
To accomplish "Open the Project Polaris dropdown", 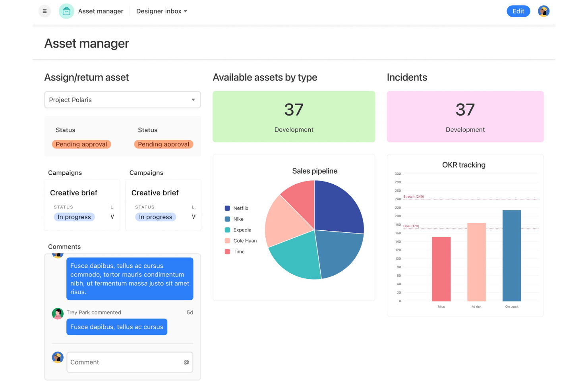I will [122, 100].
